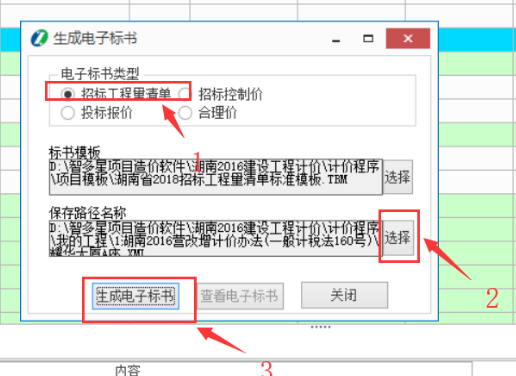Click the 生成电子标书 title bar text

95,38
